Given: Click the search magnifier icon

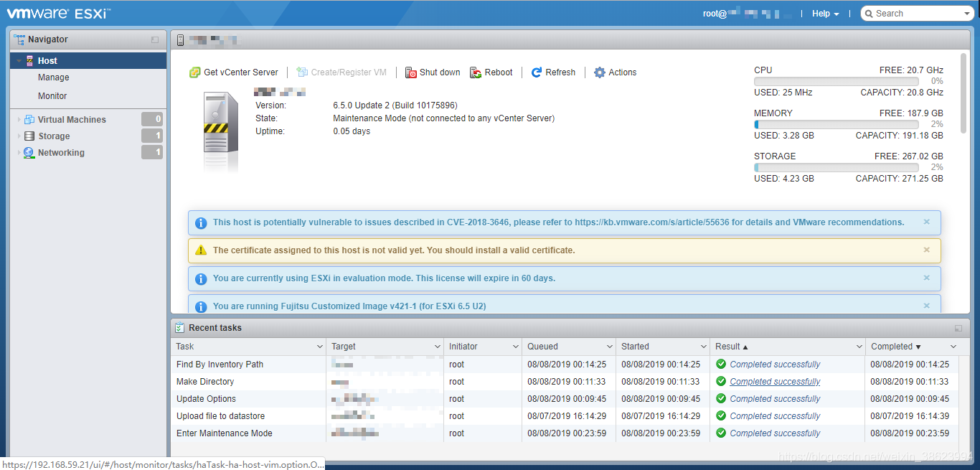Looking at the screenshot, I should [x=869, y=14].
